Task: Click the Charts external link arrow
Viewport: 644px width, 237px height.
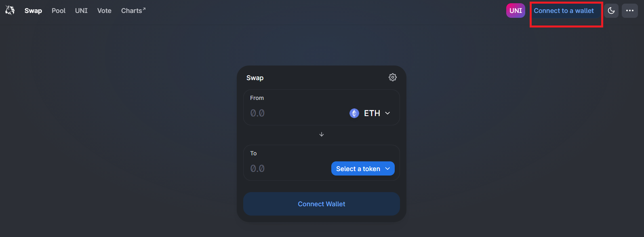Action: [144, 8]
